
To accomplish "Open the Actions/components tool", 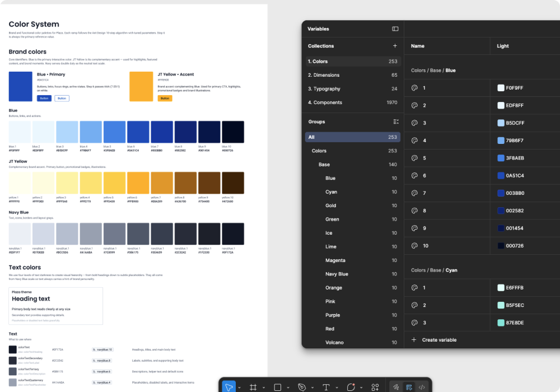I will (375, 388).
